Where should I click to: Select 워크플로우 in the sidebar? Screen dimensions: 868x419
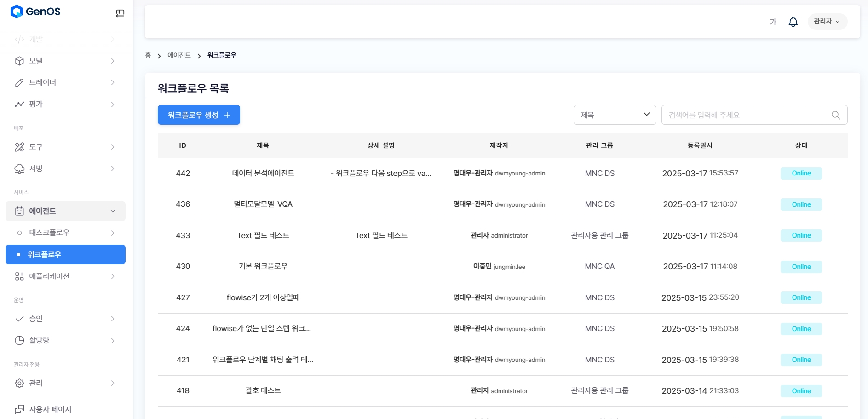coord(65,255)
